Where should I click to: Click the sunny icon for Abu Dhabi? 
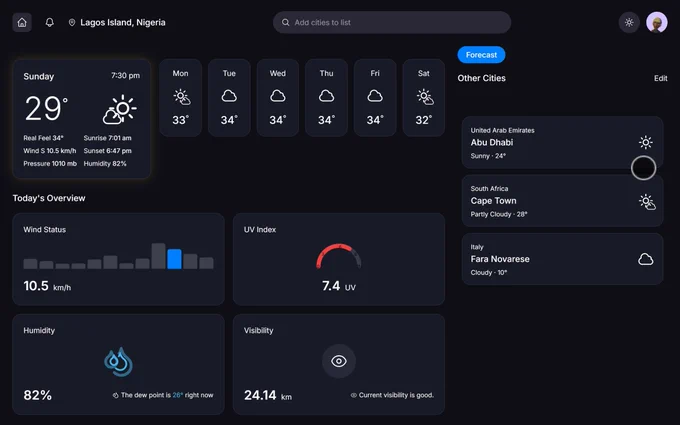pos(645,142)
